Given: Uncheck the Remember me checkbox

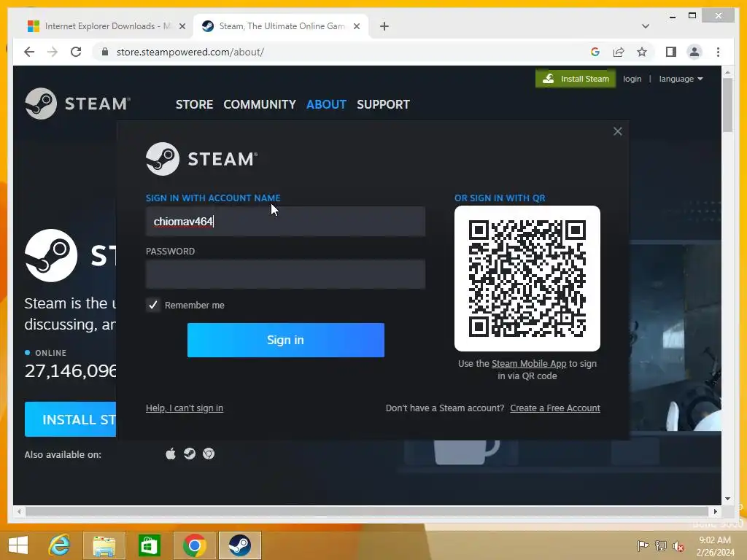Looking at the screenshot, I should tap(153, 305).
